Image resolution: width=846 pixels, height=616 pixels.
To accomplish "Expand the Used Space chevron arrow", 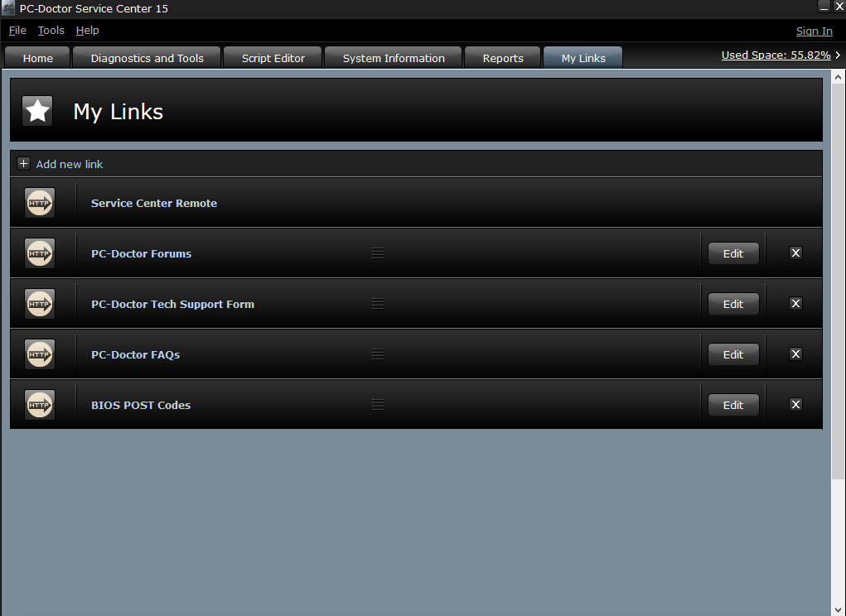I will pos(838,55).
